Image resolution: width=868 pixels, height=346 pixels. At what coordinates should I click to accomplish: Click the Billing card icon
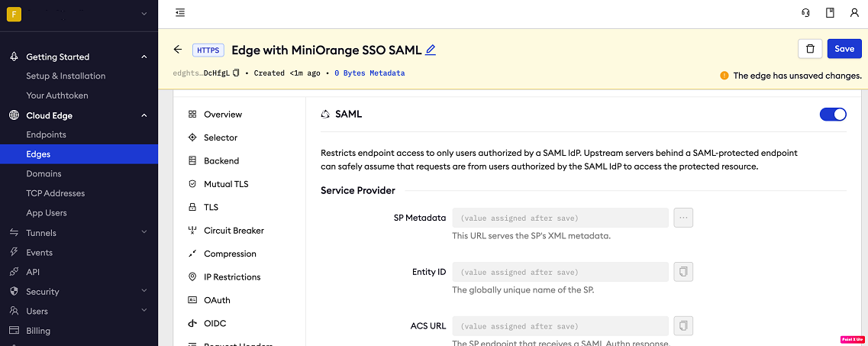tap(15, 331)
